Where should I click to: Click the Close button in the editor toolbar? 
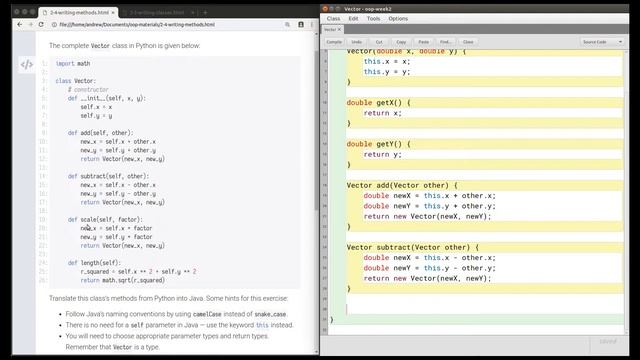click(x=468, y=42)
